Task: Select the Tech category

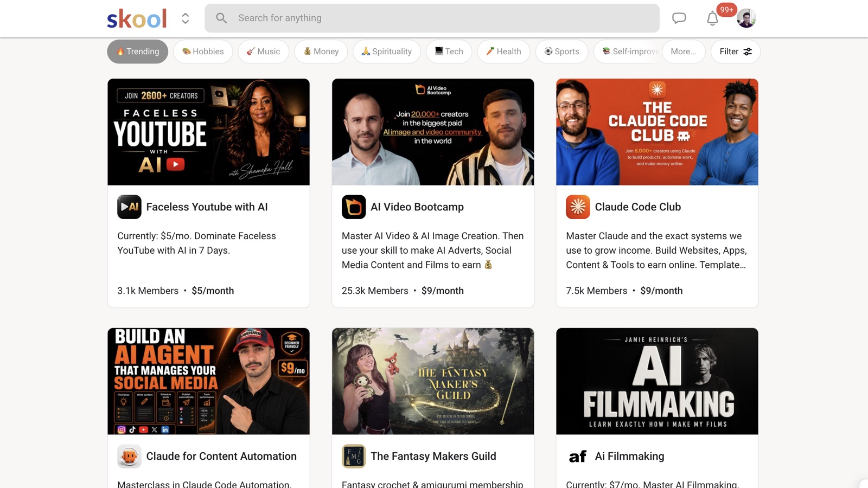Action: pos(449,52)
